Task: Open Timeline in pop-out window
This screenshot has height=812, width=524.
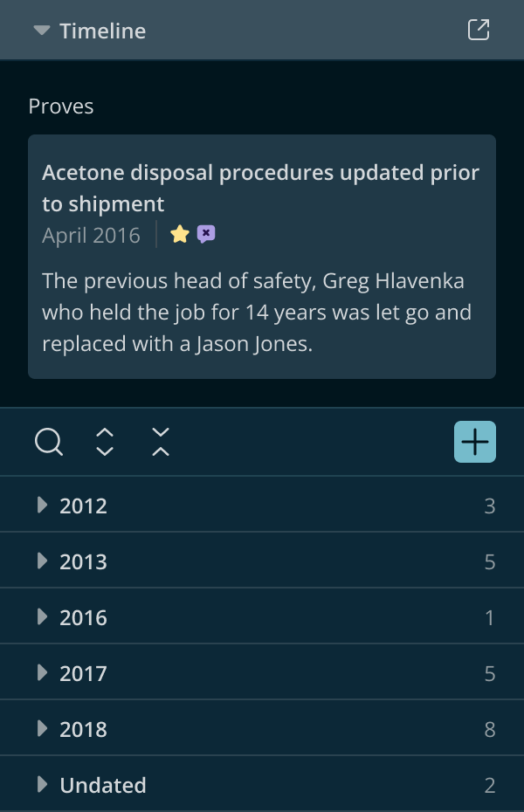Action: click(x=479, y=30)
